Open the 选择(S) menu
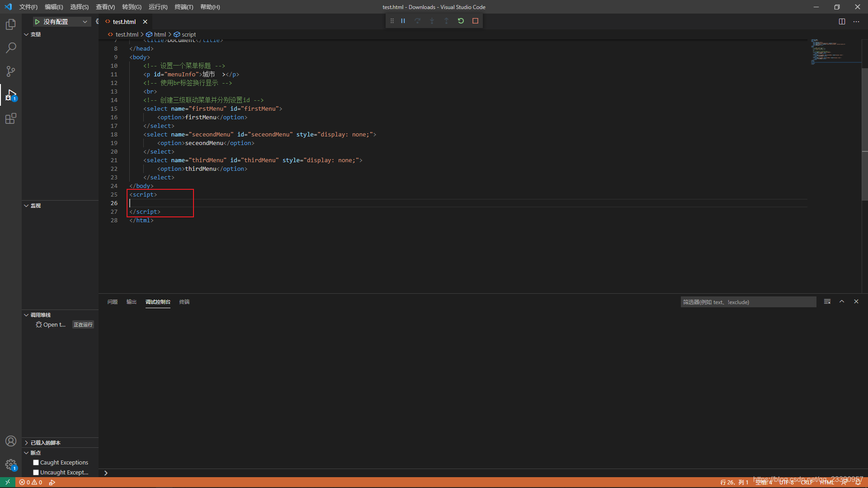 tap(79, 7)
